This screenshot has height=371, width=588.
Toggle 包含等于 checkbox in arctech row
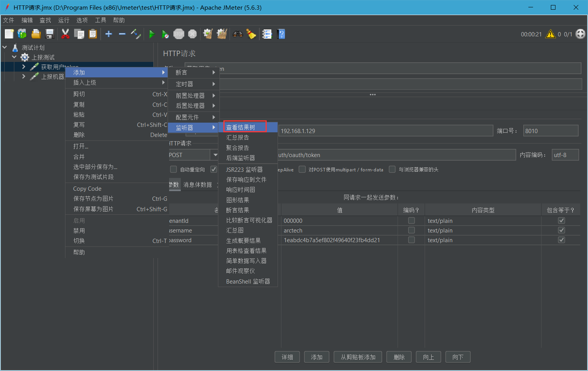tap(561, 230)
